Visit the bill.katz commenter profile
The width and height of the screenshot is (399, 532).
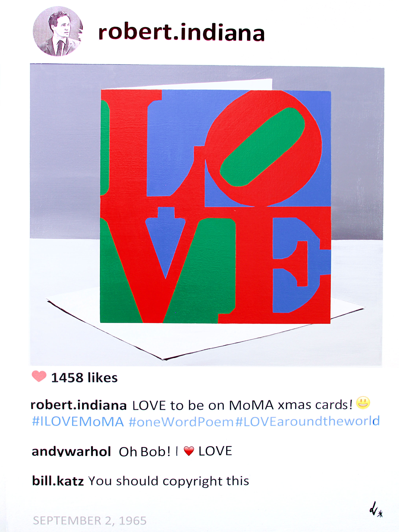pyautogui.click(x=58, y=481)
